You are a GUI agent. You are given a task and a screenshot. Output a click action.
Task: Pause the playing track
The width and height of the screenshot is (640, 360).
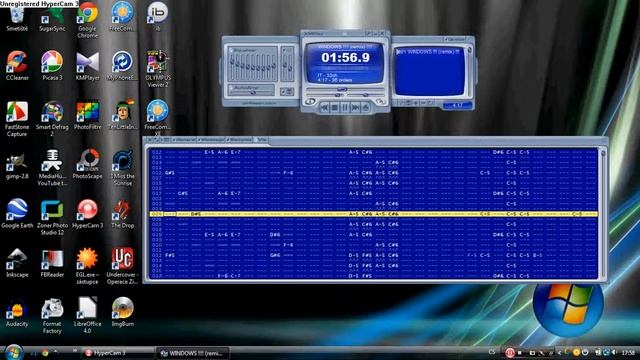click(345, 107)
